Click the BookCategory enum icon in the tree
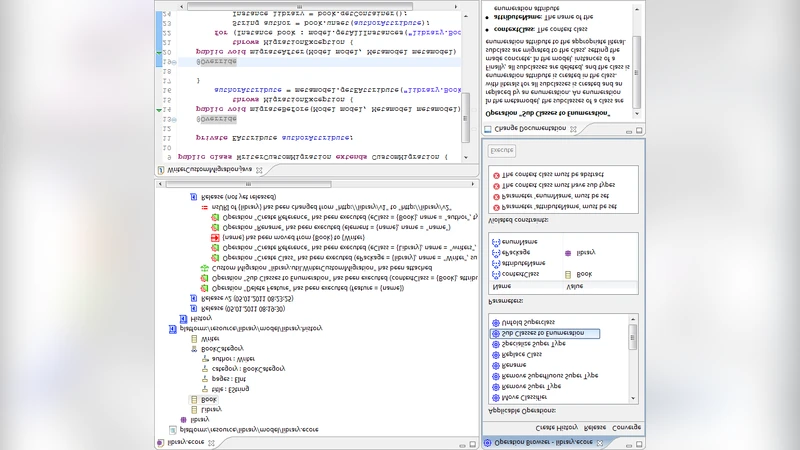 coord(194,349)
